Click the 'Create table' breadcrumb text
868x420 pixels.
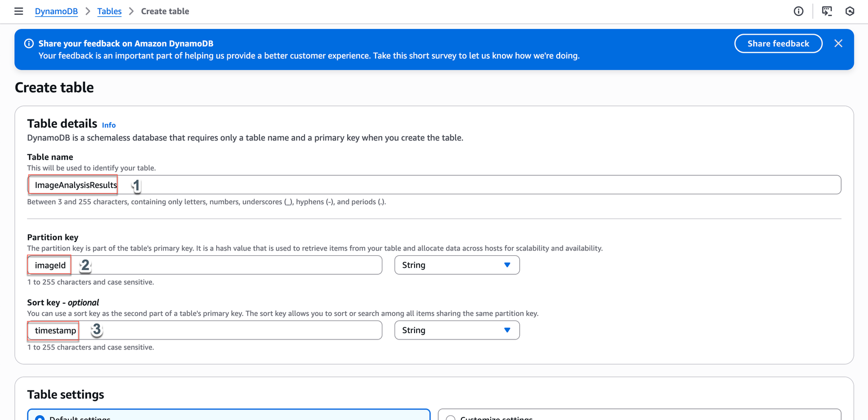pos(165,11)
